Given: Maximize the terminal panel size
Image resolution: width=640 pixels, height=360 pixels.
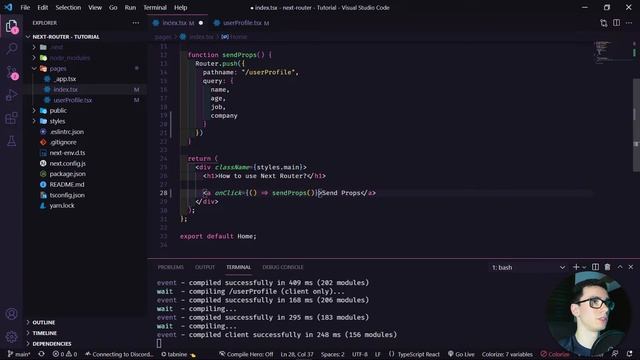Looking at the screenshot, I should [620, 267].
